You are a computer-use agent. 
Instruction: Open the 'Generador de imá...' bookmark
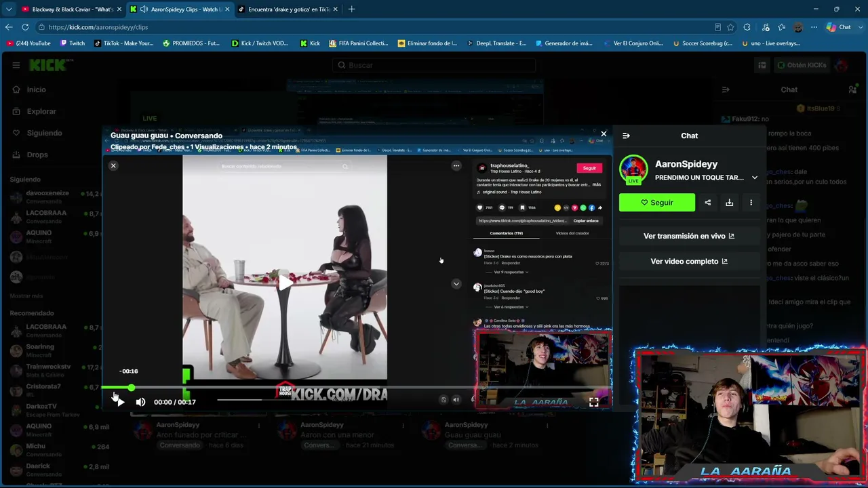[564, 43]
